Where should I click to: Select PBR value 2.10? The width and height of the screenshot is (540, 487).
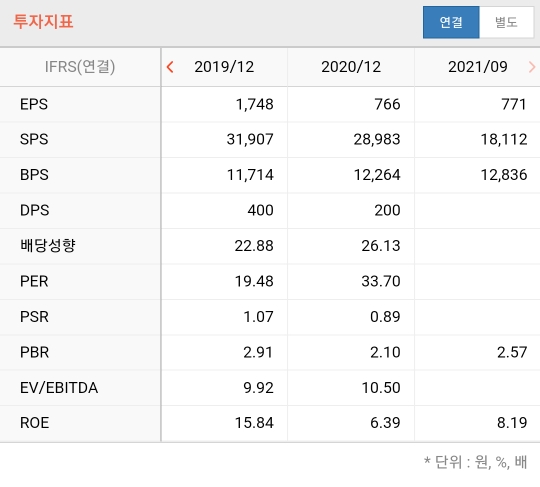(x=385, y=353)
